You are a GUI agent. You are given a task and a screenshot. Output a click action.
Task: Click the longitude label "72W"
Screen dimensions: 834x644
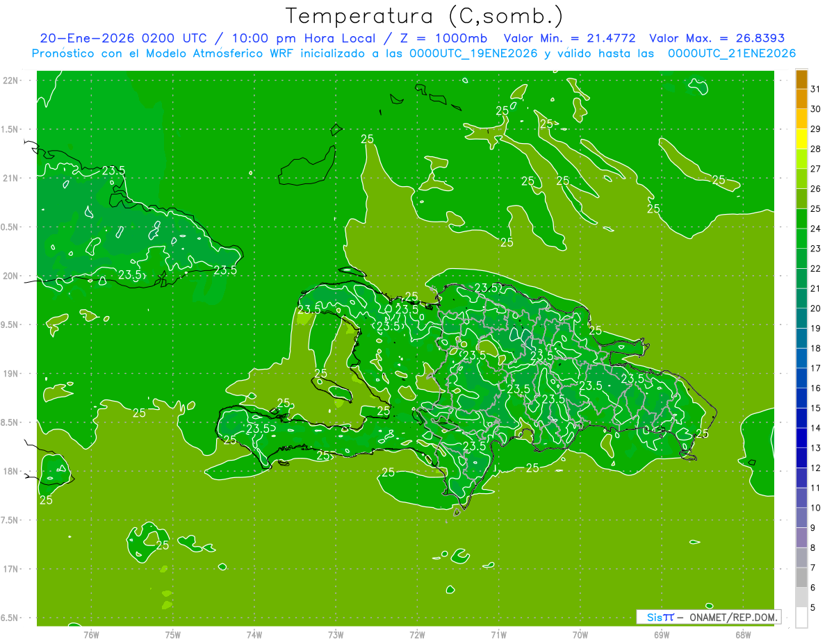point(418,634)
